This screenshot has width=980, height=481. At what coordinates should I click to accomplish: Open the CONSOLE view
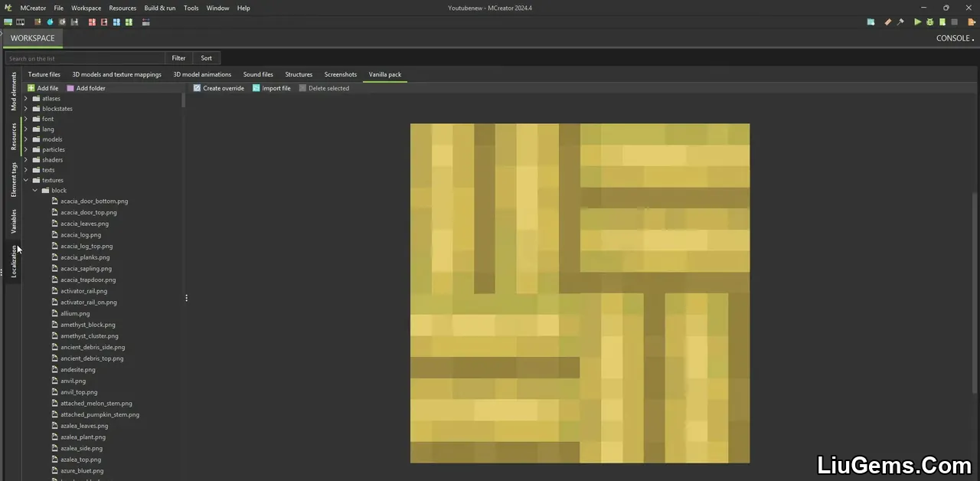955,38
